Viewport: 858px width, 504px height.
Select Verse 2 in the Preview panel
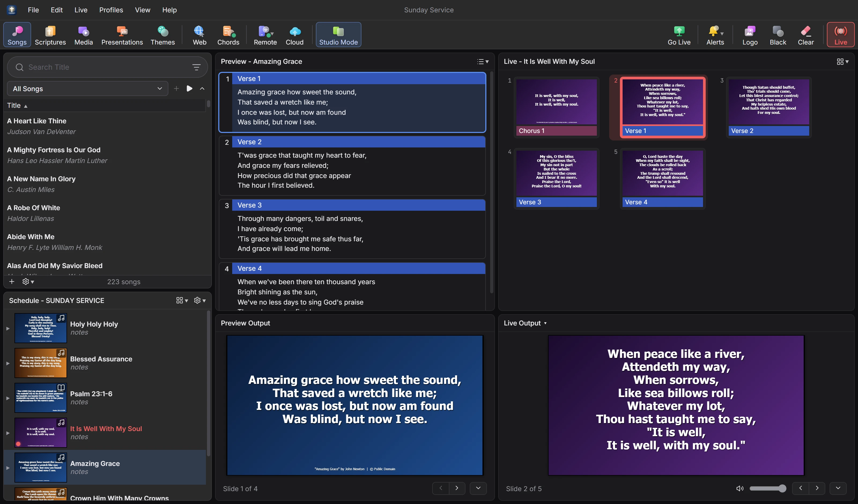(352, 165)
